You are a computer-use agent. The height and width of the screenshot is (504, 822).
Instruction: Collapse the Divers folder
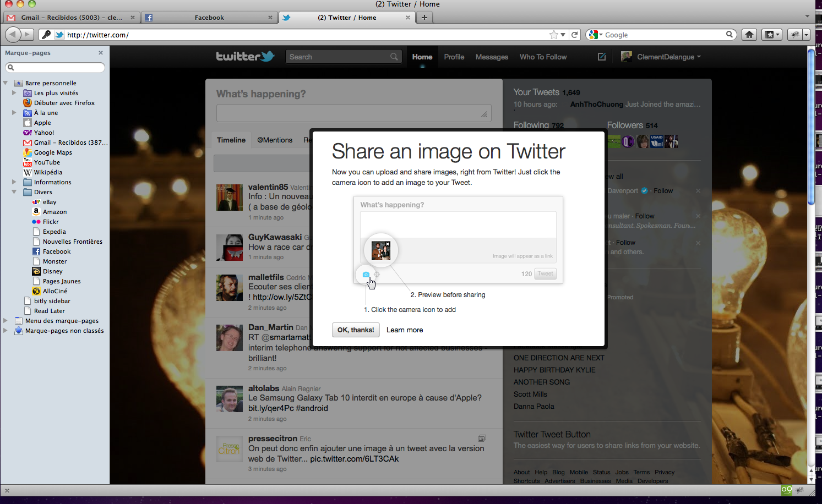coord(14,192)
